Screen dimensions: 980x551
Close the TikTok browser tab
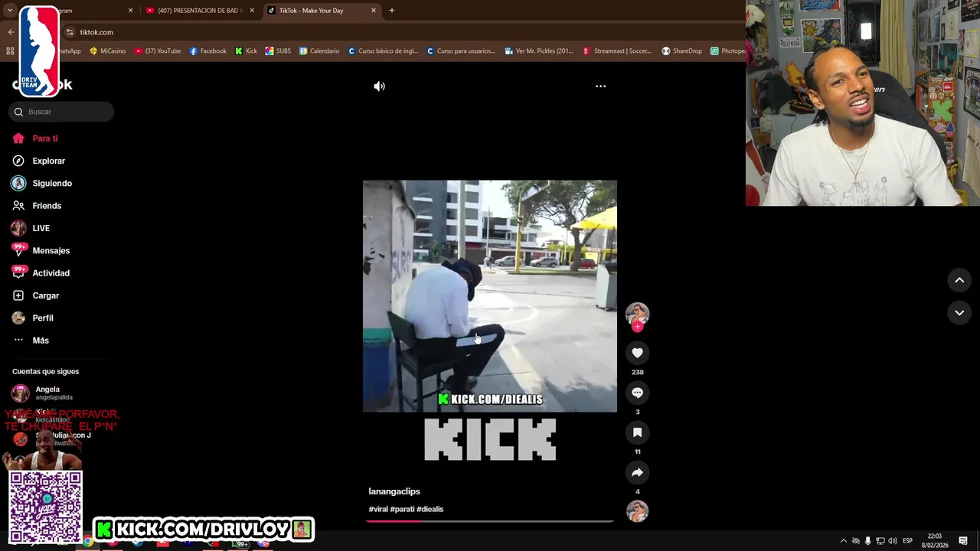click(x=374, y=11)
